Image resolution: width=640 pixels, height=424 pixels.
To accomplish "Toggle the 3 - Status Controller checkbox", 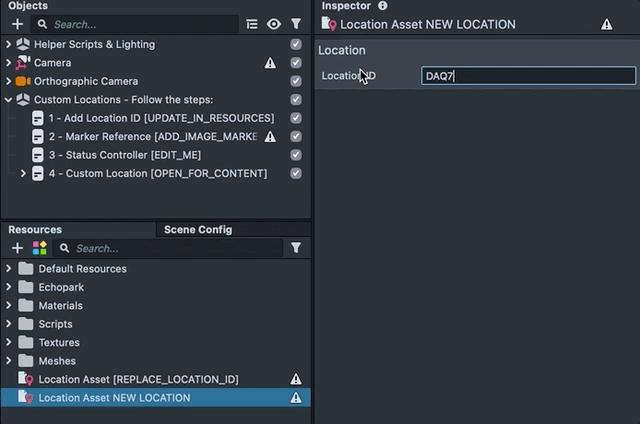I will tap(296, 155).
